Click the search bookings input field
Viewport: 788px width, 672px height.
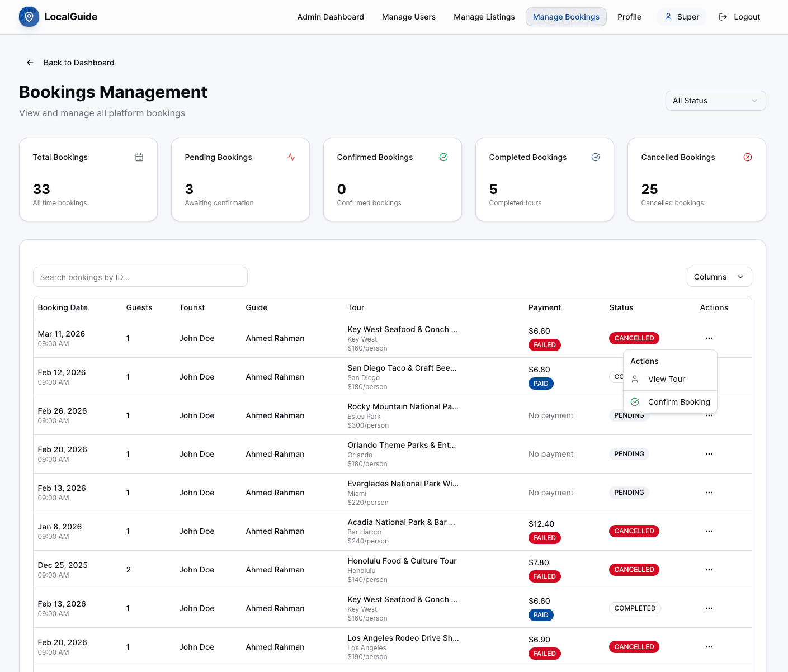[140, 277]
